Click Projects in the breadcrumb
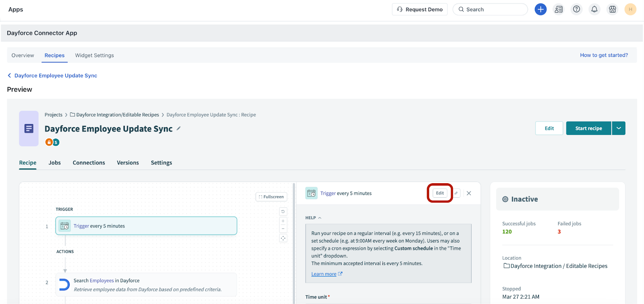Viewport: 644px width, 304px height. pyautogui.click(x=54, y=115)
